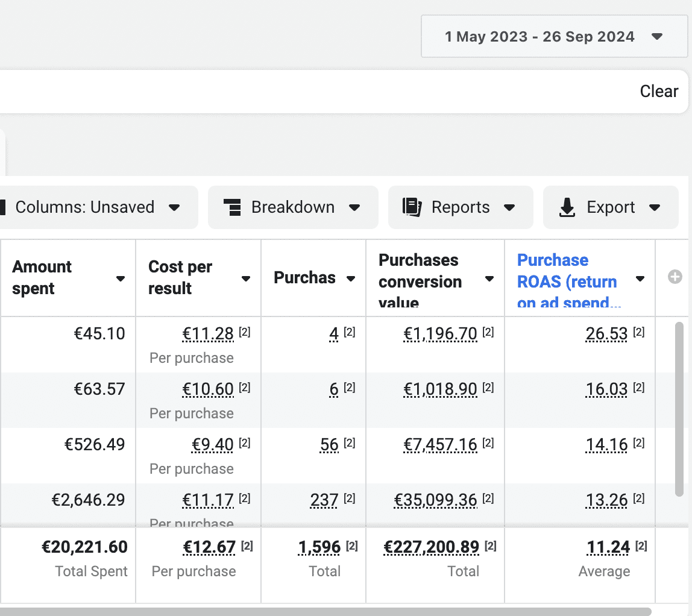Click the 26.53 ROAS value
This screenshot has height=616, width=692.
pos(606,334)
